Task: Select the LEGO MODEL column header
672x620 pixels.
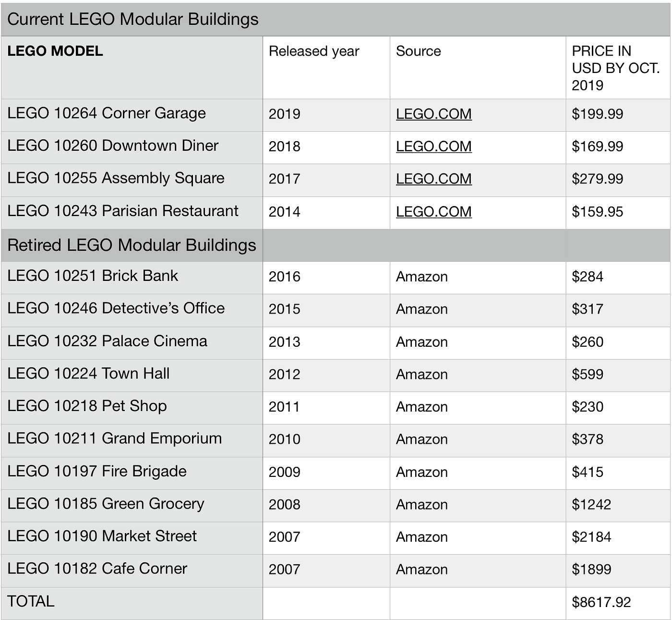Action: [132, 68]
